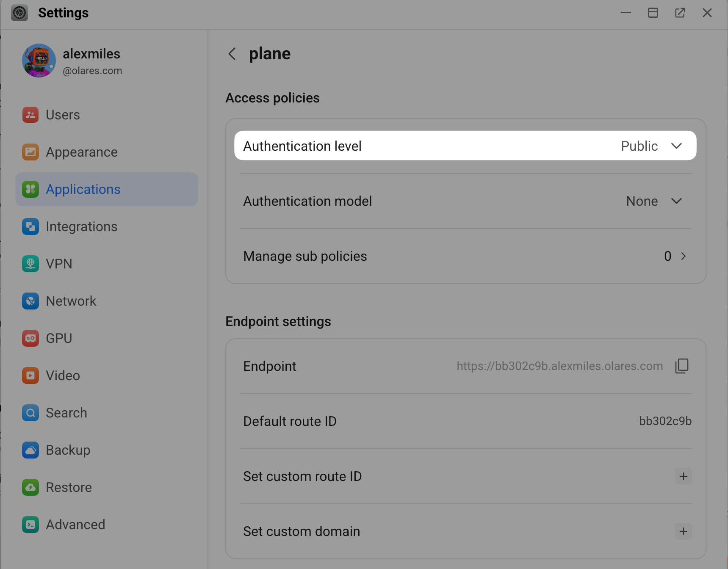Viewport: 728px width, 569px height.
Task: Click the Restore sidebar icon
Action: coord(30,487)
